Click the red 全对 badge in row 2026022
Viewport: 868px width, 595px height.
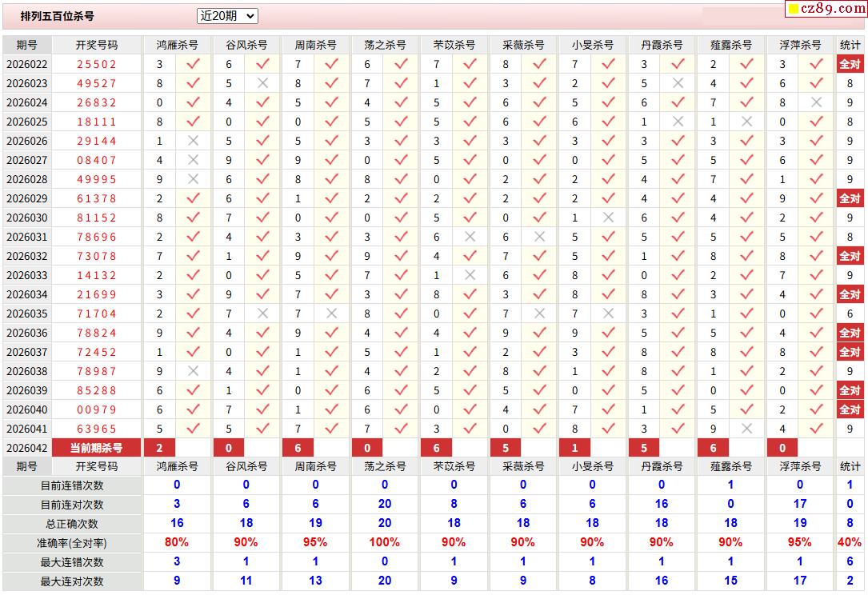(850, 64)
